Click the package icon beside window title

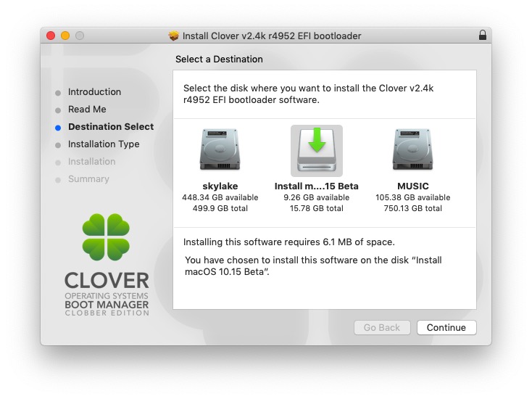173,36
